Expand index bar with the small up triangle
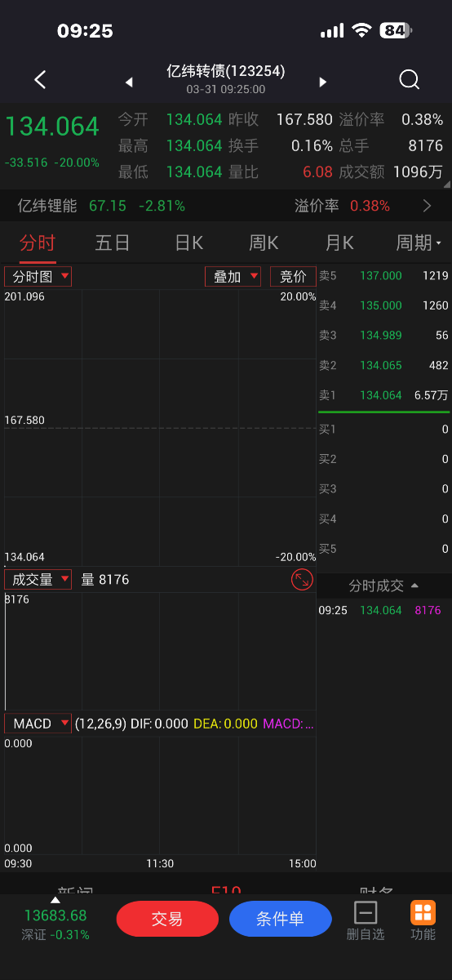 click(55, 900)
